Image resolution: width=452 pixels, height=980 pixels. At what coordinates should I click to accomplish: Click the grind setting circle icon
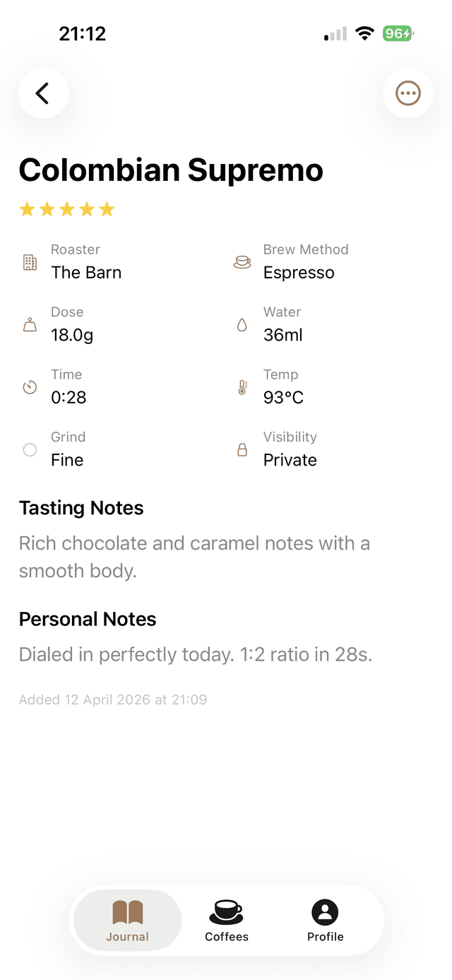[x=30, y=449]
